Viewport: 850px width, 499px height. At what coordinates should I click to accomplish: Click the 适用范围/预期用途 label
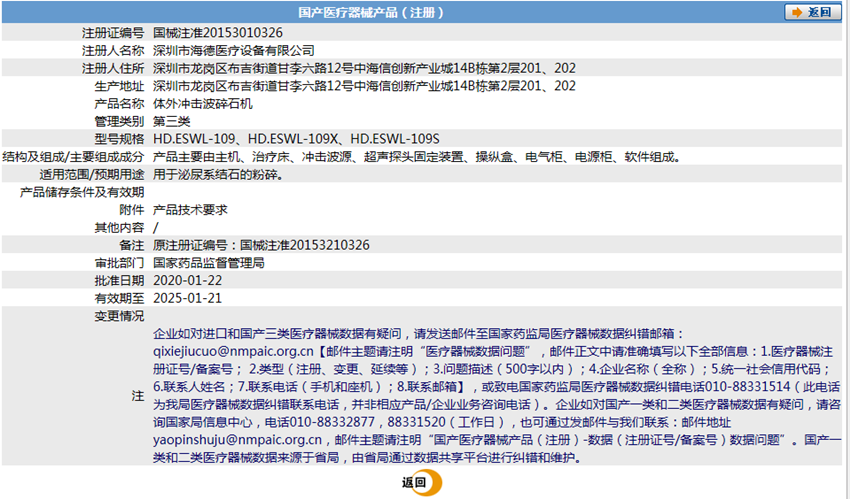click(92, 174)
